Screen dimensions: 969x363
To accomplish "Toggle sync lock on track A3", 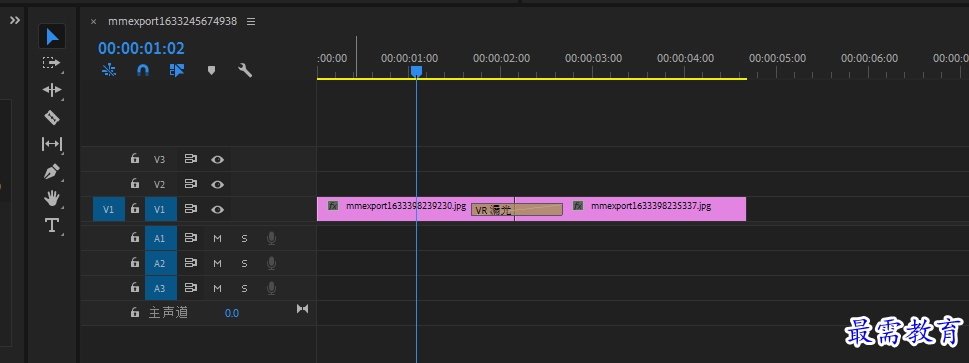I will [190, 288].
